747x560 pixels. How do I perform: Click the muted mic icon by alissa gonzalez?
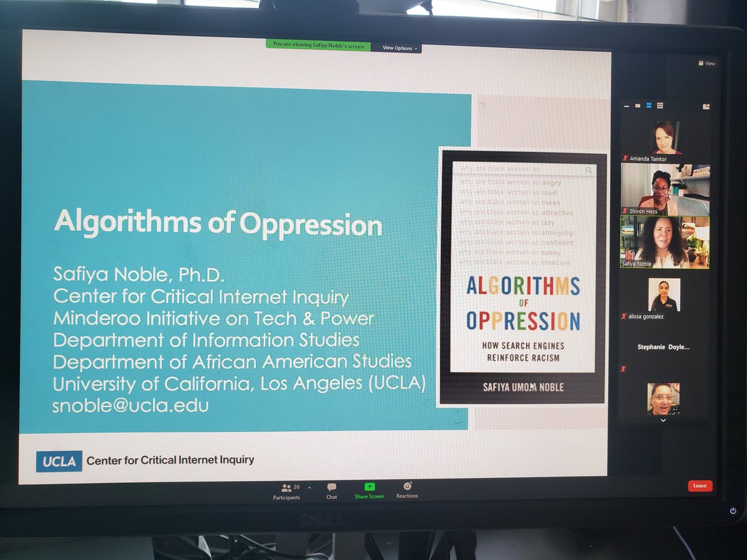point(623,316)
